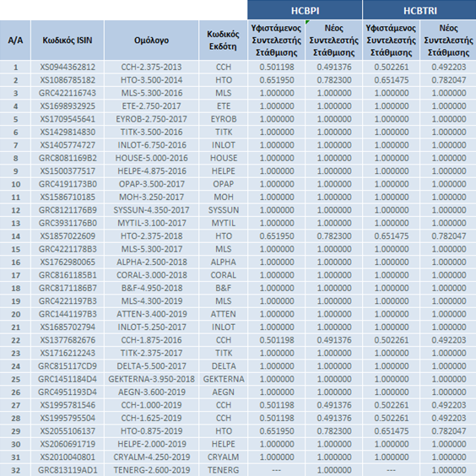Select bond cell TITK-3.500-2016

click(151, 132)
